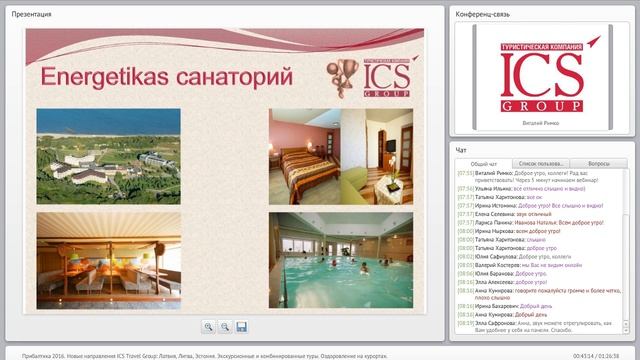Click the indoor swimming pool photo
This screenshot has width=640, height=360.
pyautogui.click(x=341, y=260)
